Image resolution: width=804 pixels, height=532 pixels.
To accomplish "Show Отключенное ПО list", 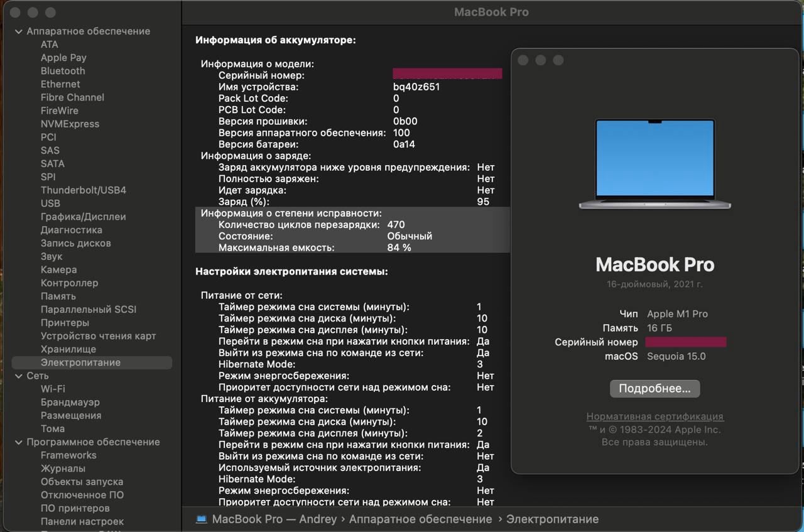I will [x=82, y=494].
